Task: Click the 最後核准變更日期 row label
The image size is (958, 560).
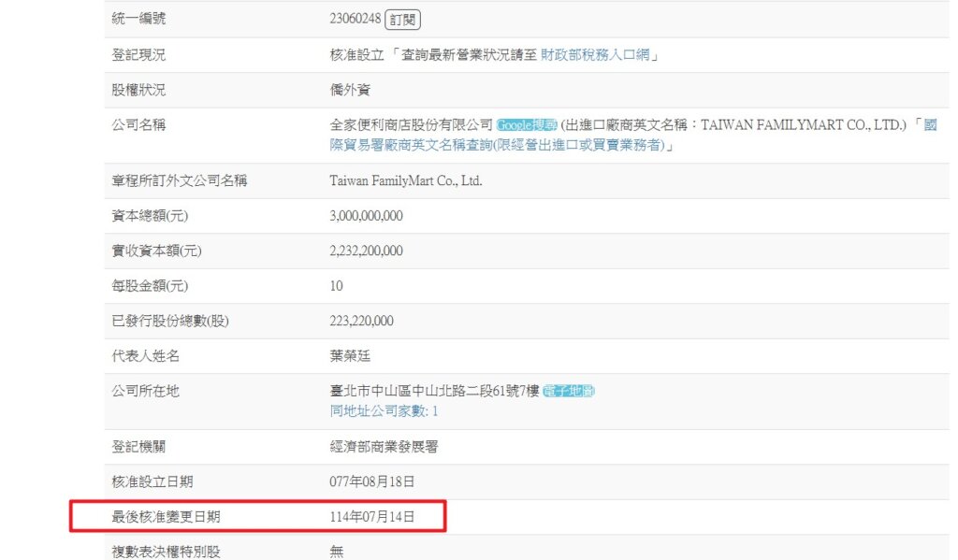Action: [167, 516]
